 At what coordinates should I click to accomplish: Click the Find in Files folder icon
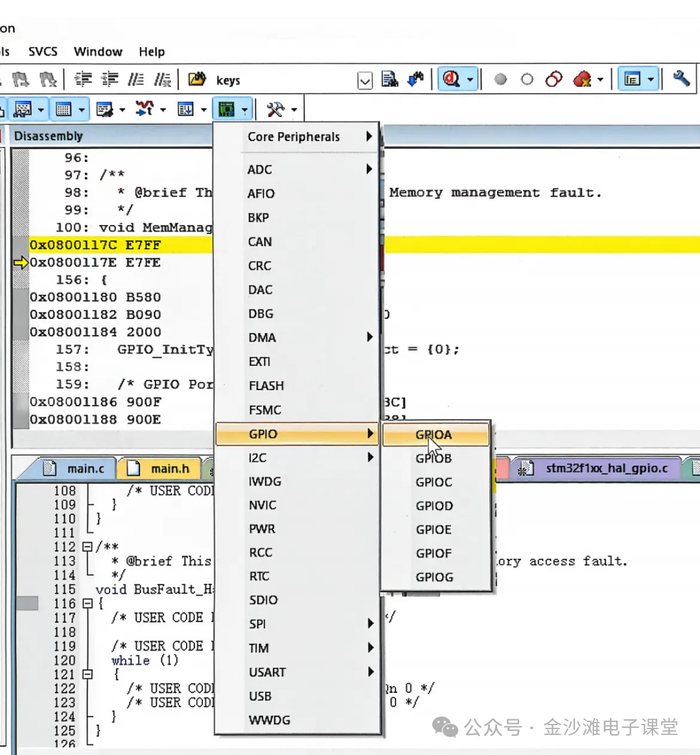(x=196, y=79)
